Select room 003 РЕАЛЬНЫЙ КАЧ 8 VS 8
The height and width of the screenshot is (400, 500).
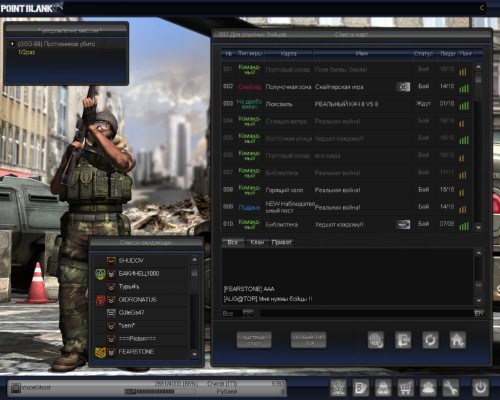[x=347, y=104]
